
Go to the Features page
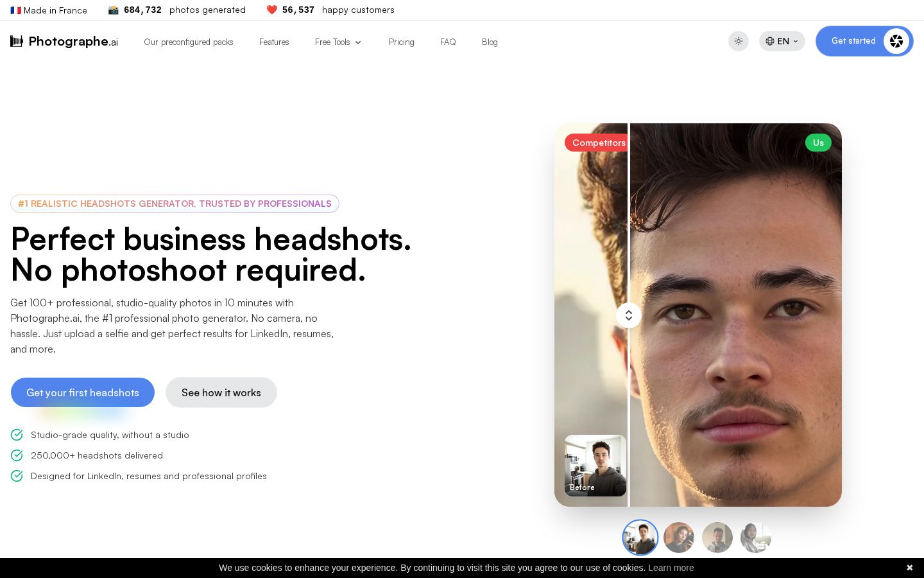point(274,42)
